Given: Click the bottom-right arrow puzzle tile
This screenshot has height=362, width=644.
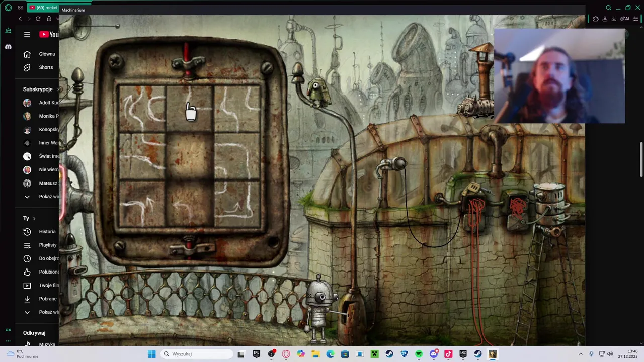Looking at the screenshot, I should click(237, 204).
